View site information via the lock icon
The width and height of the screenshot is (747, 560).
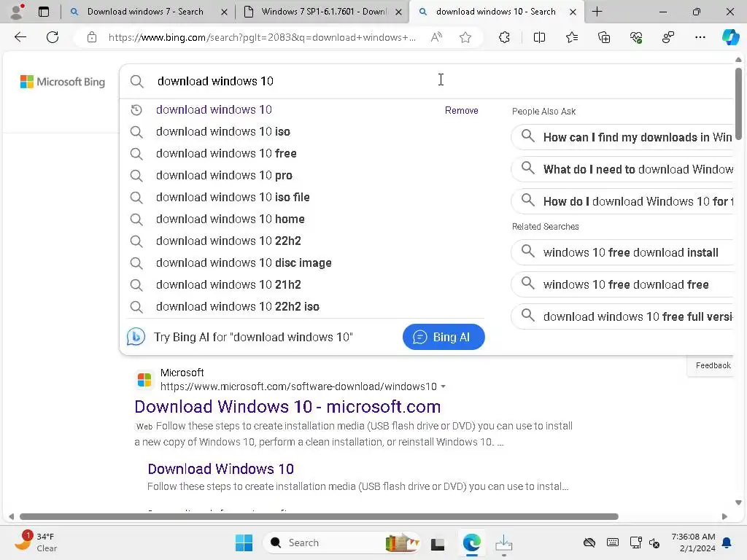(92, 37)
